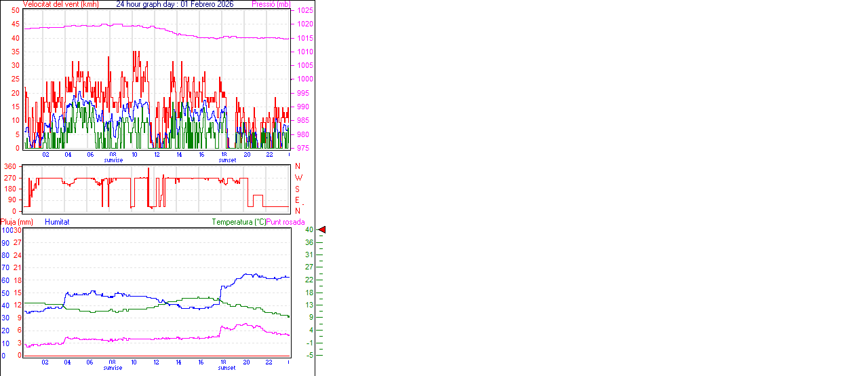Click the 'sunrise' marker under the wind graph
The height and width of the screenshot is (376, 868).
tap(113, 160)
